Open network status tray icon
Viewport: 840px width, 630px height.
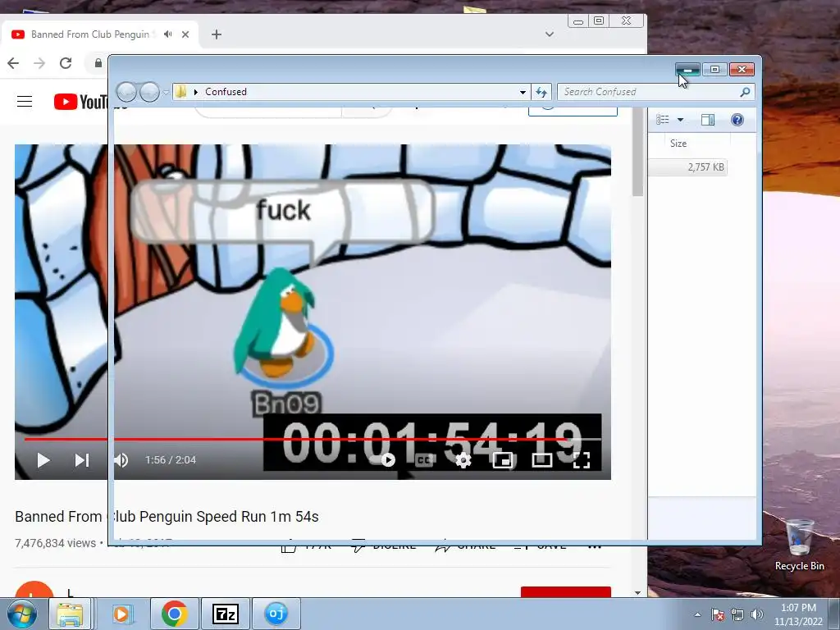tap(737, 614)
